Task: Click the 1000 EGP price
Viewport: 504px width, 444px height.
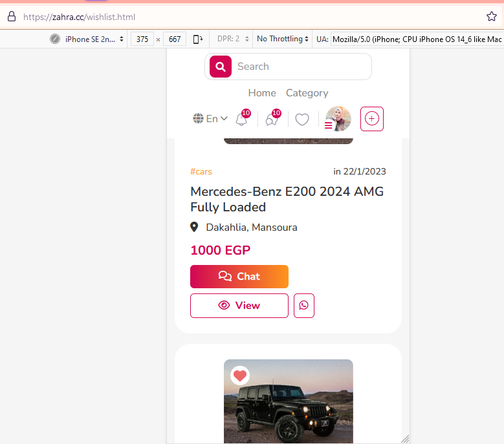Action: pos(220,250)
